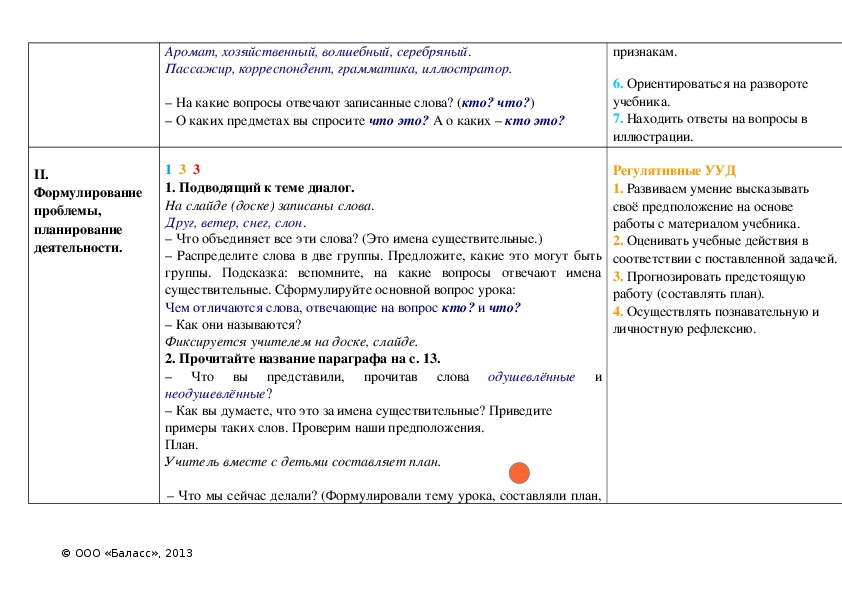Select item "7. Находить ответы на вопросы в иллюстрации."
The width and height of the screenshot is (842, 595).
pos(710,127)
